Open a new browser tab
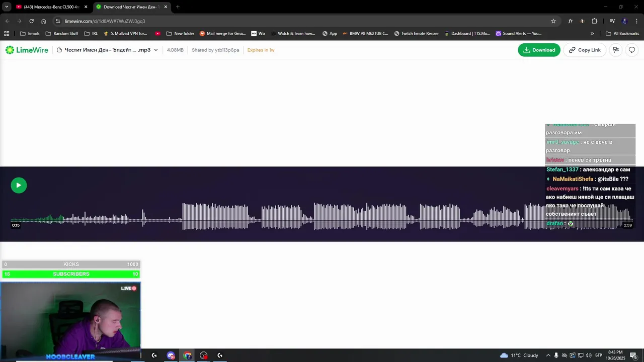Image resolution: width=644 pixels, height=362 pixels. pyautogui.click(x=178, y=7)
